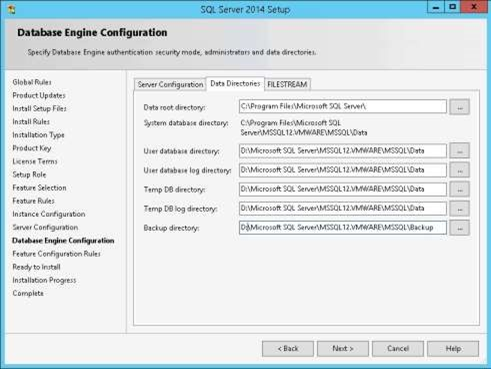The height and width of the screenshot is (369, 491).
Task: Edit the Temp DB directory field
Action: coord(343,189)
